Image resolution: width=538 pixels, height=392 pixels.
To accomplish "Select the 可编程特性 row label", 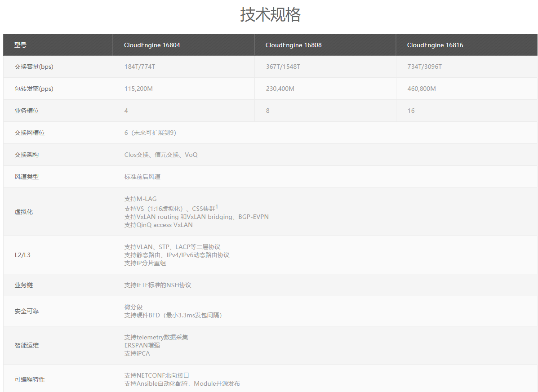I will pos(30,379).
